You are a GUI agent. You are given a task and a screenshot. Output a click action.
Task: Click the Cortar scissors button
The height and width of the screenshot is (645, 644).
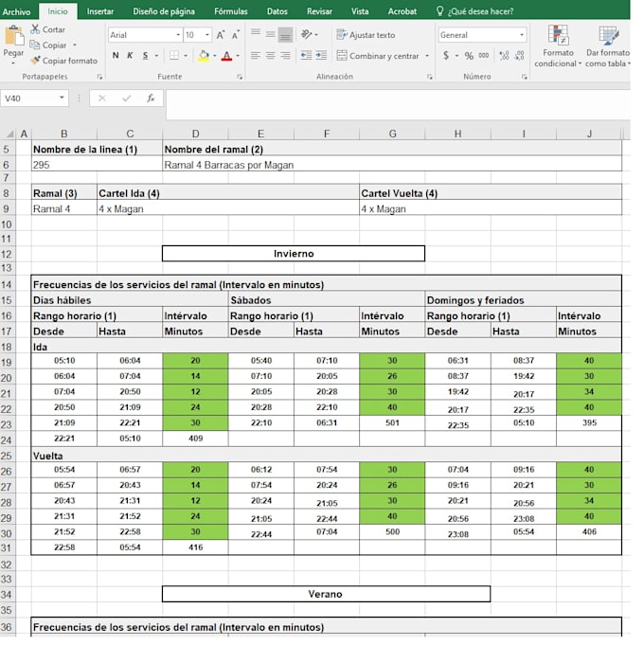coord(47,29)
